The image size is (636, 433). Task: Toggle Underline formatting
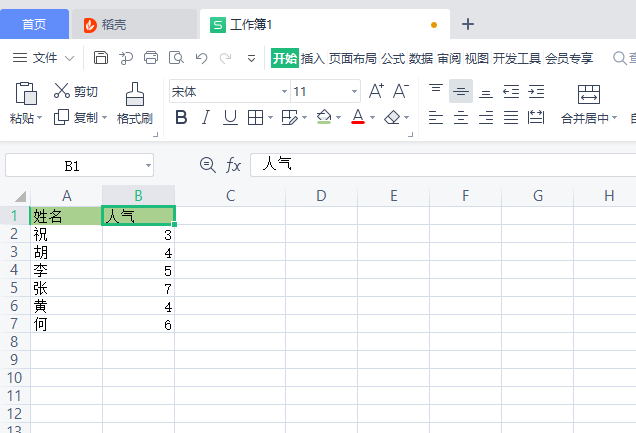click(230, 118)
